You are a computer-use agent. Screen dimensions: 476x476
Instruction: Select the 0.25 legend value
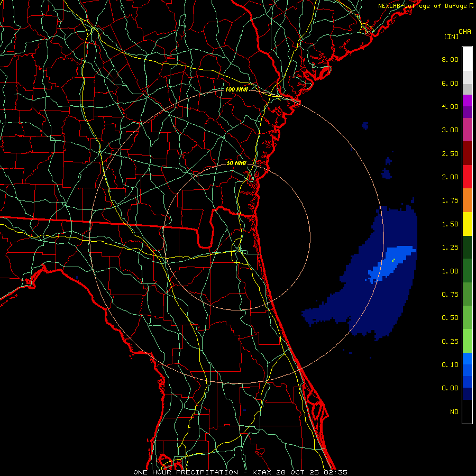pos(450,342)
